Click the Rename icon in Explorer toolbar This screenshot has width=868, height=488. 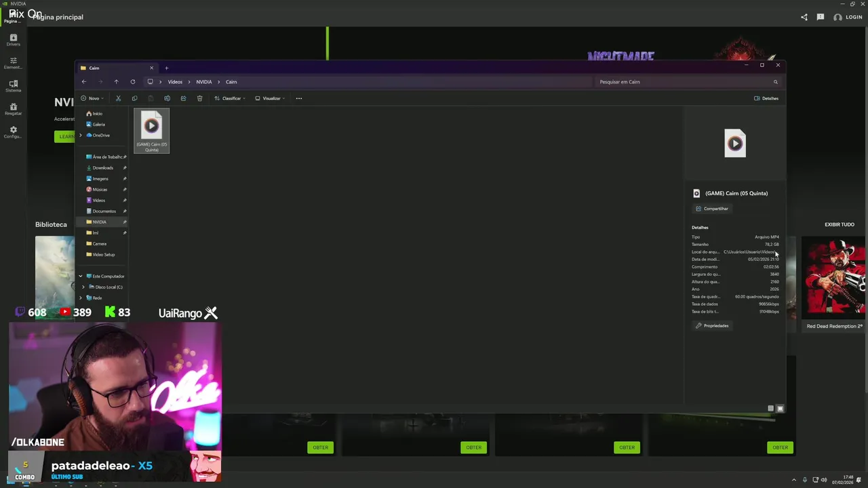[x=167, y=98]
